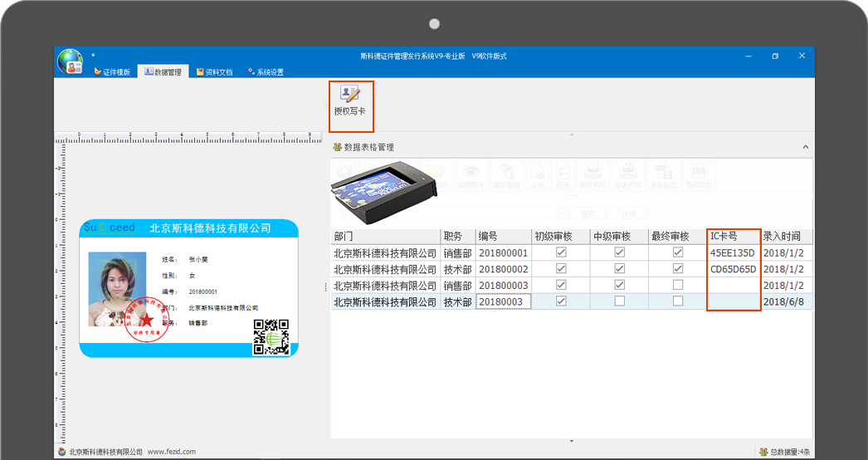Click the red seal stamp on the card
The height and width of the screenshot is (460, 868).
(x=146, y=319)
